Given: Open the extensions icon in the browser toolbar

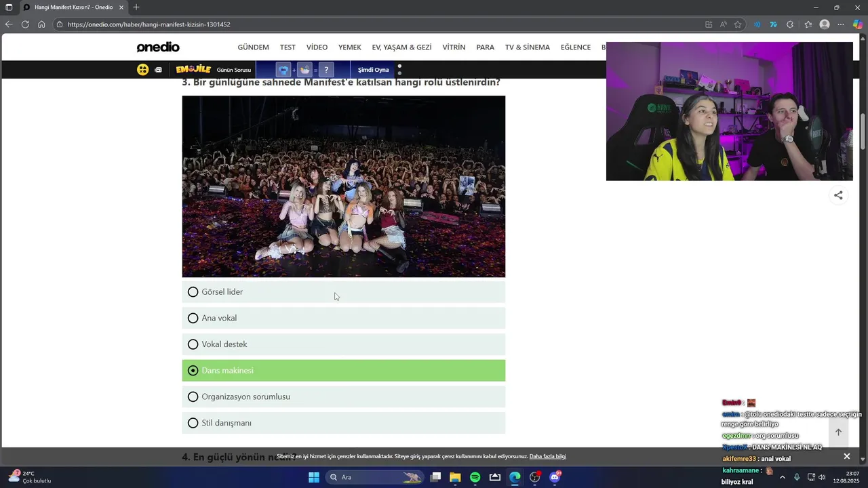Looking at the screenshot, I should [x=790, y=24].
